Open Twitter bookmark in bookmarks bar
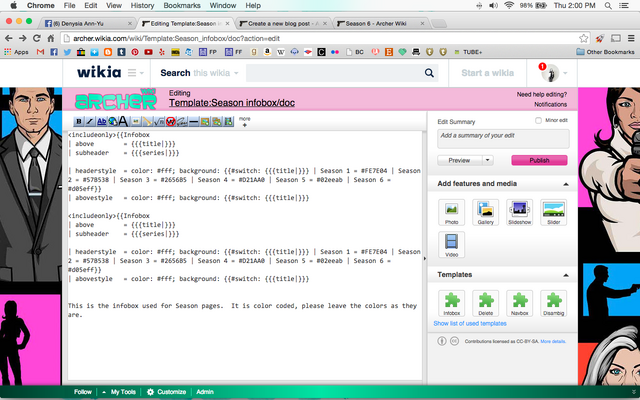The height and width of the screenshot is (400, 640). click(67, 52)
